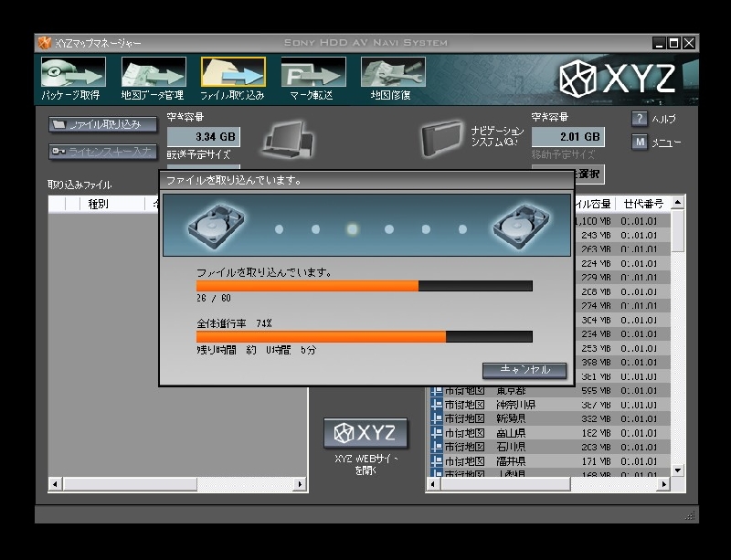731x560 pixels.
Task: Select the ファイル取り込み file import icon
Action: point(232,73)
